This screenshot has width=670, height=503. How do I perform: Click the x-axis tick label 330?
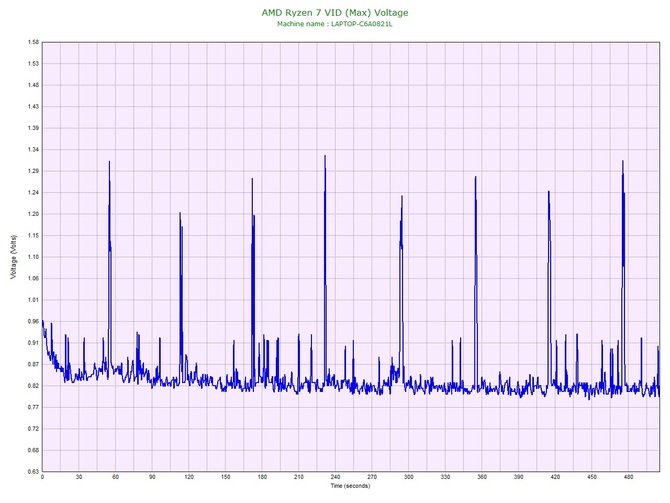pyautogui.click(x=445, y=477)
